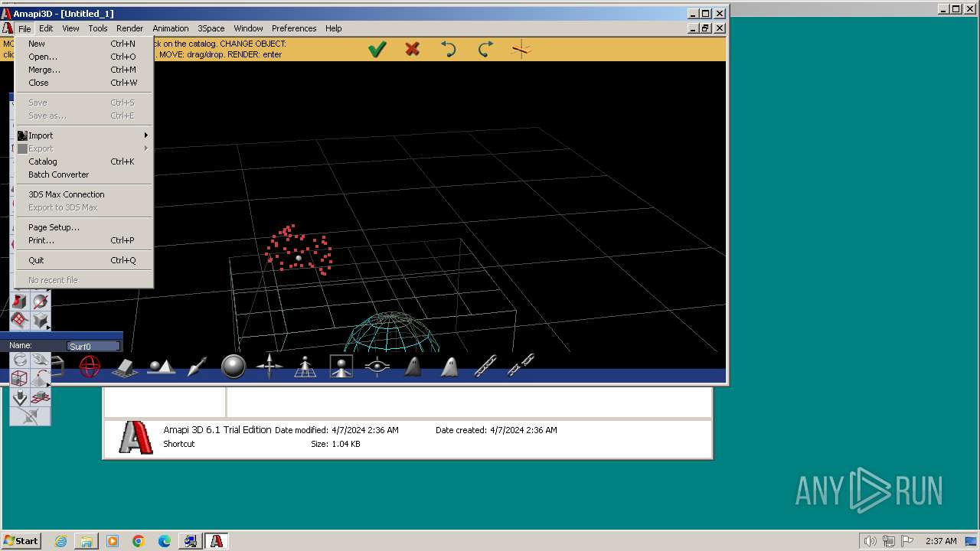Open File Explorer folder on taskbar
980x551 pixels.
[x=87, y=541]
